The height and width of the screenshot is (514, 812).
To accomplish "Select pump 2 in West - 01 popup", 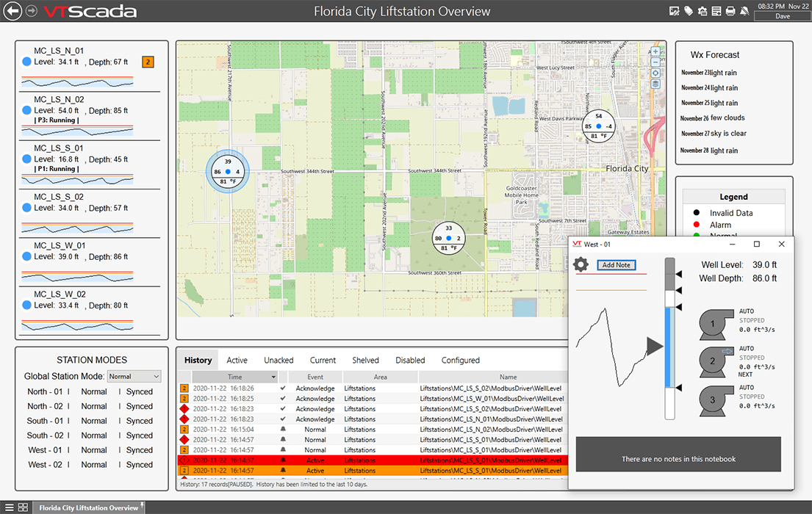I will (x=716, y=361).
